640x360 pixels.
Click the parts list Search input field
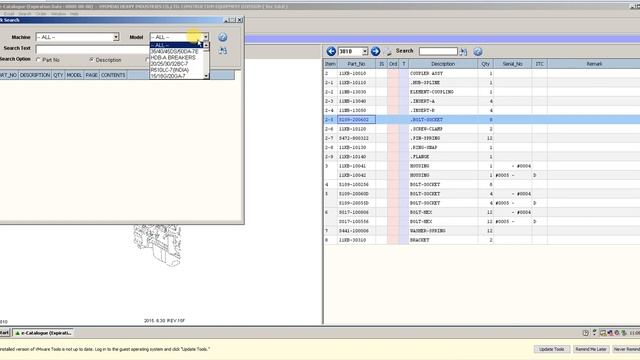(x=438, y=51)
